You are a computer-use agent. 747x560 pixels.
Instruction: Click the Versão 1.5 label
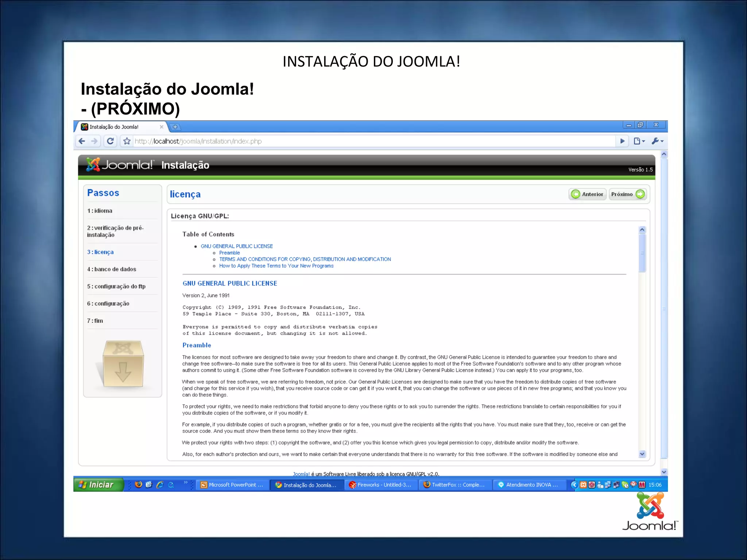point(640,170)
